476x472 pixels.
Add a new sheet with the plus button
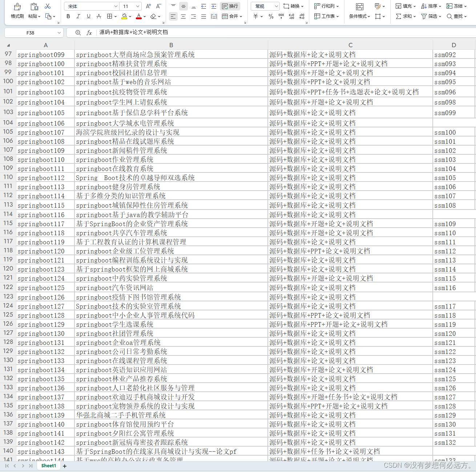(65, 466)
